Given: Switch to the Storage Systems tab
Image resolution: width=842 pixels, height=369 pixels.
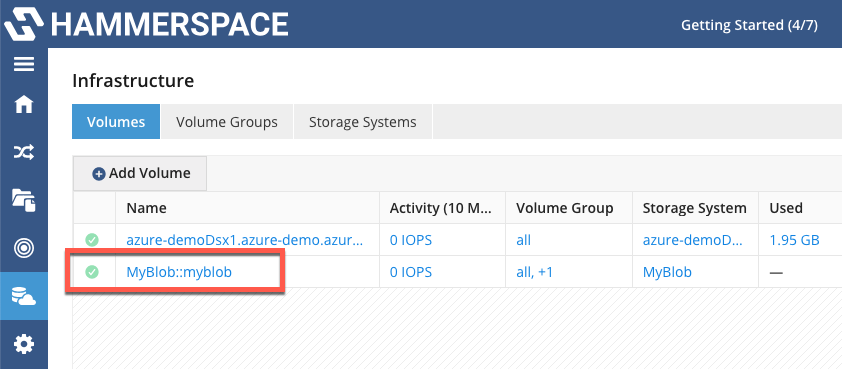Looking at the screenshot, I should point(362,121).
